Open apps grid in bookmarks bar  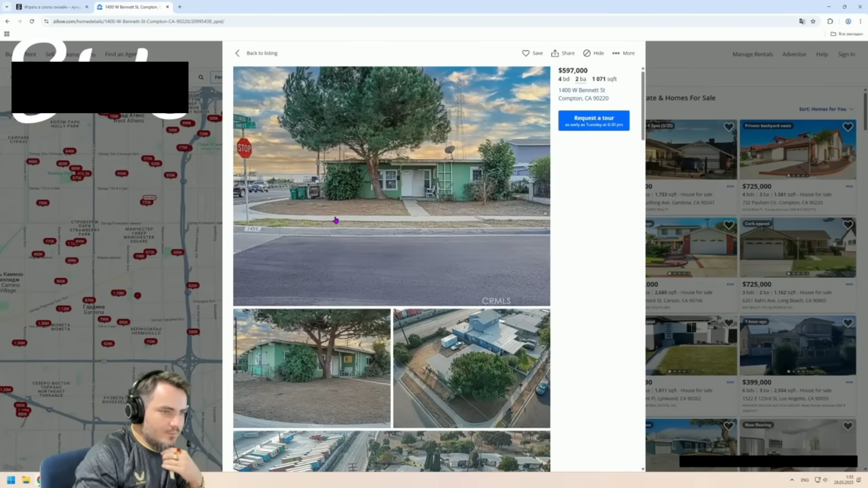(7, 34)
